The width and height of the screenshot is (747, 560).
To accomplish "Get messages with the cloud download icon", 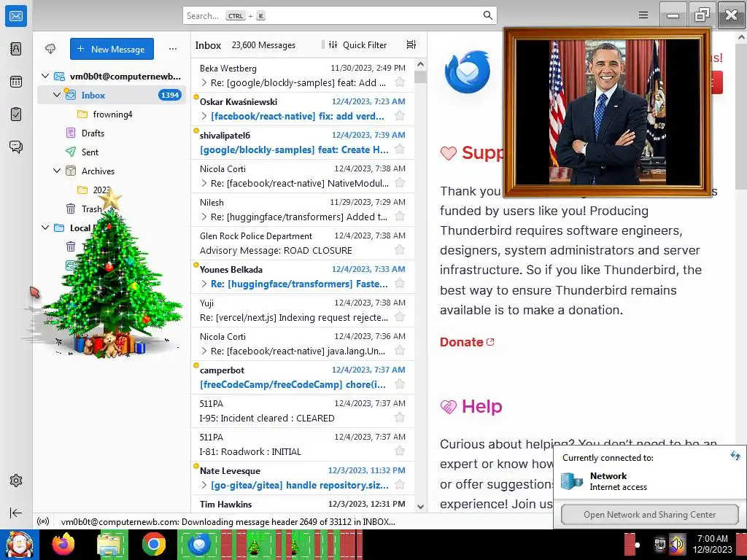I will (x=50, y=49).
